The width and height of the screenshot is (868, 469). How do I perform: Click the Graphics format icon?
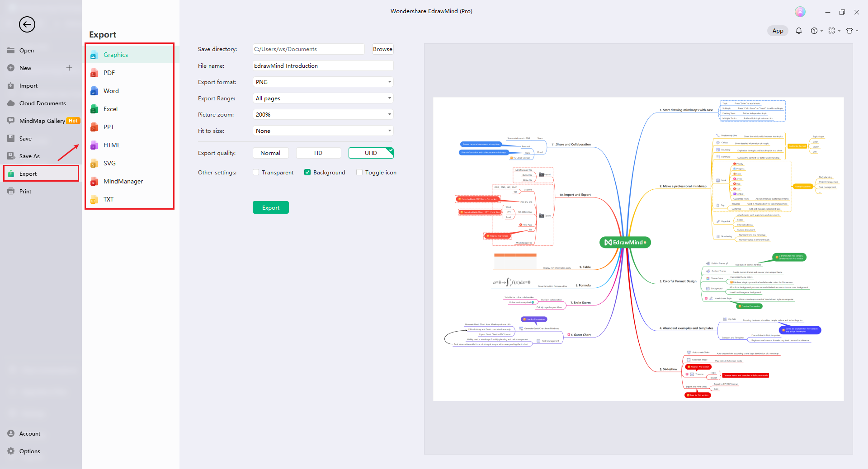(x=94, y=55)
